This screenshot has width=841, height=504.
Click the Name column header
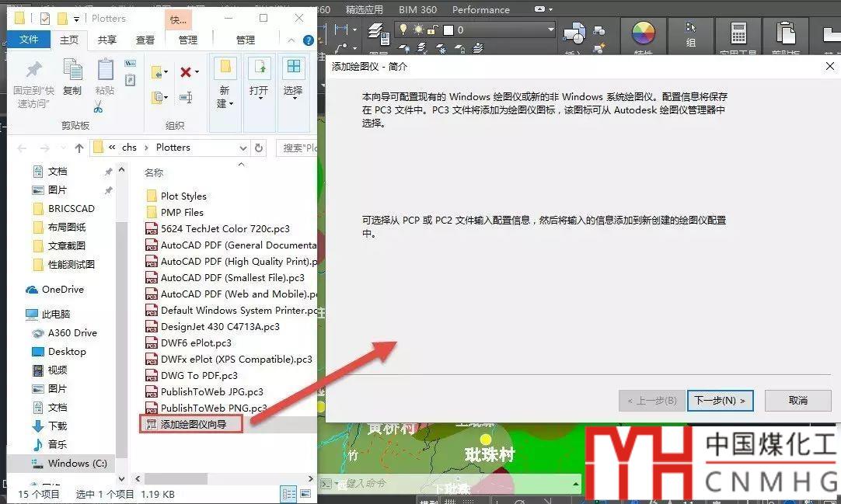(x=154, y=172)
